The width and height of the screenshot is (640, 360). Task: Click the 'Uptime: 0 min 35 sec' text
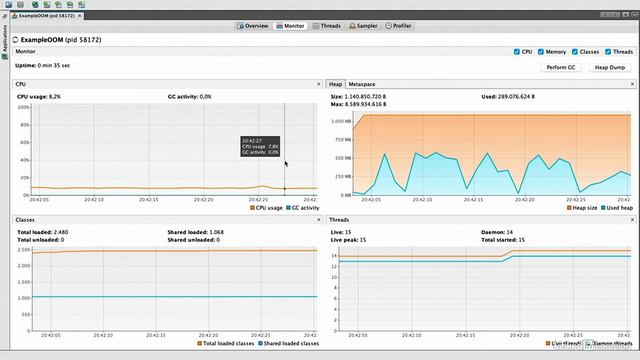tap(42, 65)
